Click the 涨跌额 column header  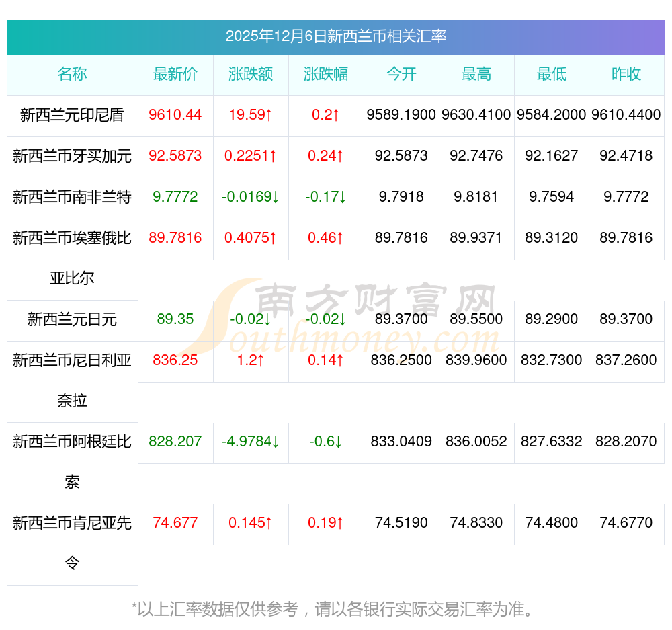251,74
